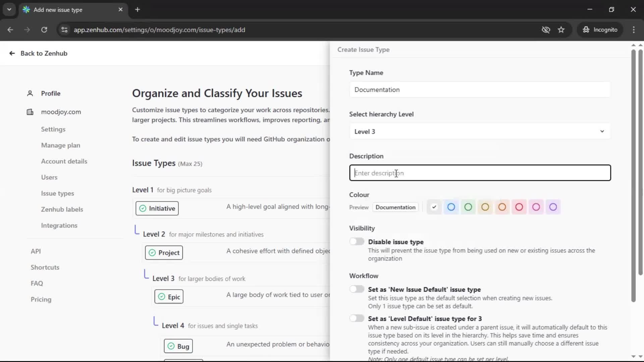Click the Epic issue type badge icon
The width and height of the screenshot is (644, 362).
click(161, 297)
